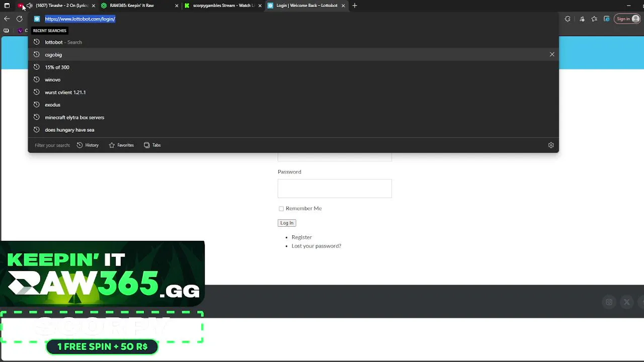The width and height of the screenshot is (644, 362).
Task: Select the Lottobot Login tab
Action: [306, 6]
